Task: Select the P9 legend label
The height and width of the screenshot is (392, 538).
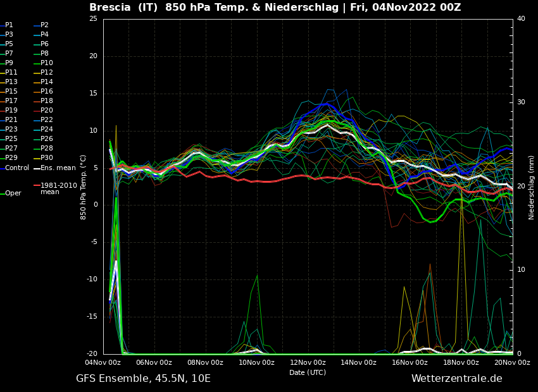Action: [9, 63]
